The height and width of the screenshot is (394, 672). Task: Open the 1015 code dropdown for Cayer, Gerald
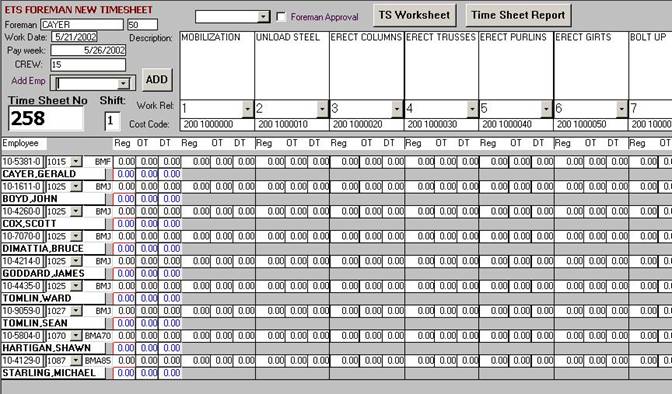coord(75,162)
